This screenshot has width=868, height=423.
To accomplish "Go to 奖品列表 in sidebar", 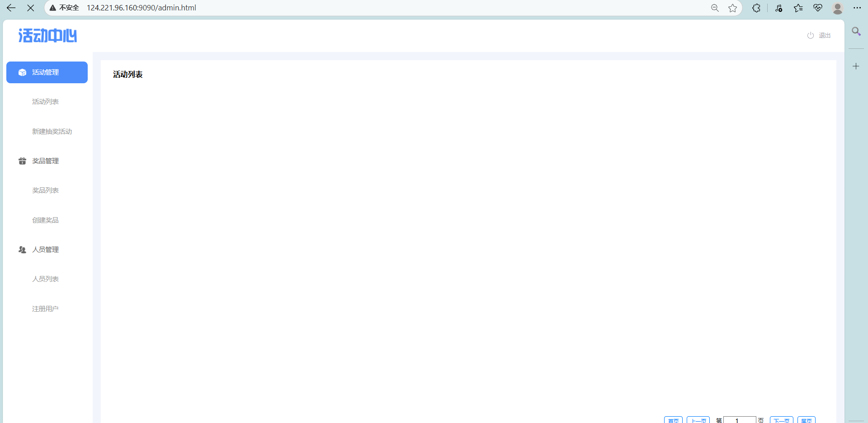I will click(x=45, y=190).
